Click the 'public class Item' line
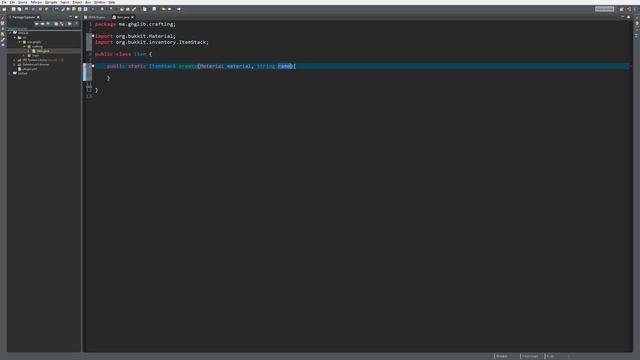Screen dimensions: 640x360 (123, 54)
